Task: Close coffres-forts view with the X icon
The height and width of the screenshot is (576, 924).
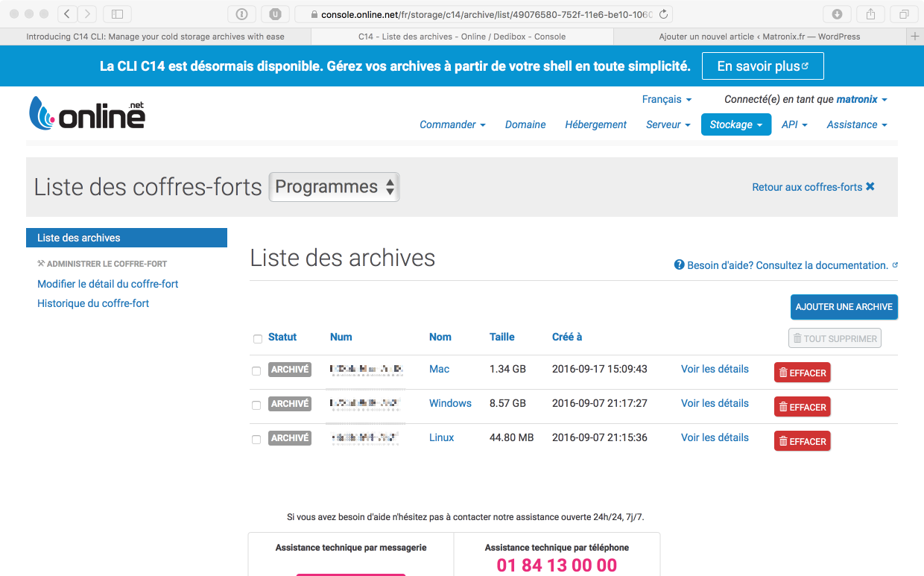Action: pos(870,187)
